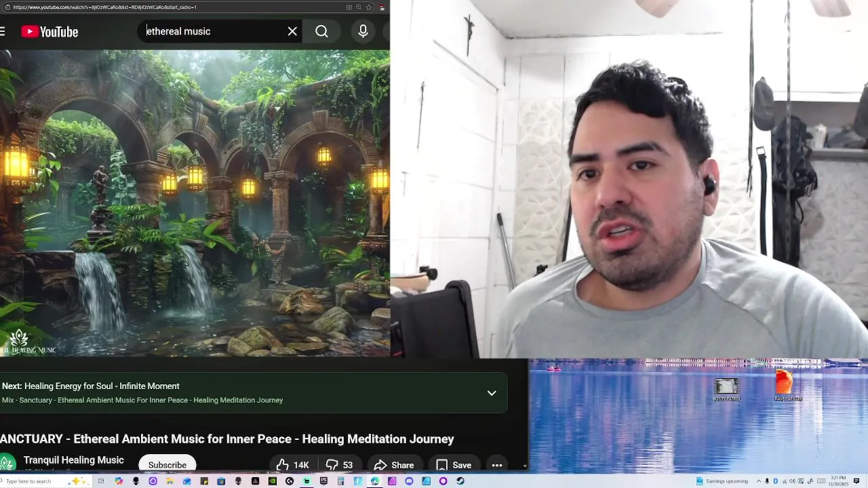The width and height of the screenshot is (868, 488).
Task: Open the 'Earnings upcoming' taskbar widget
Action: click(722, 481)
